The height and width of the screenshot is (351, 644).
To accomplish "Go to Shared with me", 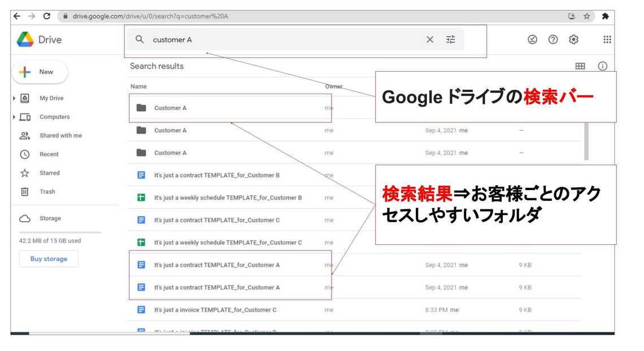I will 60,135.
